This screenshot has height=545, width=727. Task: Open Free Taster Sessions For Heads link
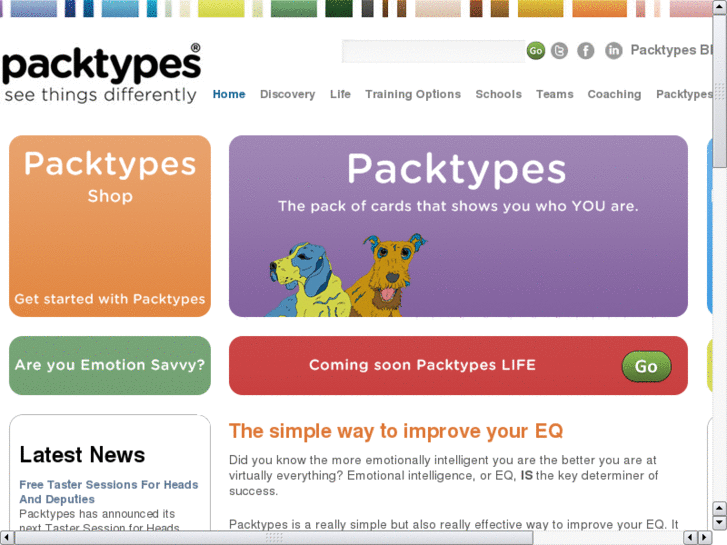pyautogui.click(x=108, y=492)
